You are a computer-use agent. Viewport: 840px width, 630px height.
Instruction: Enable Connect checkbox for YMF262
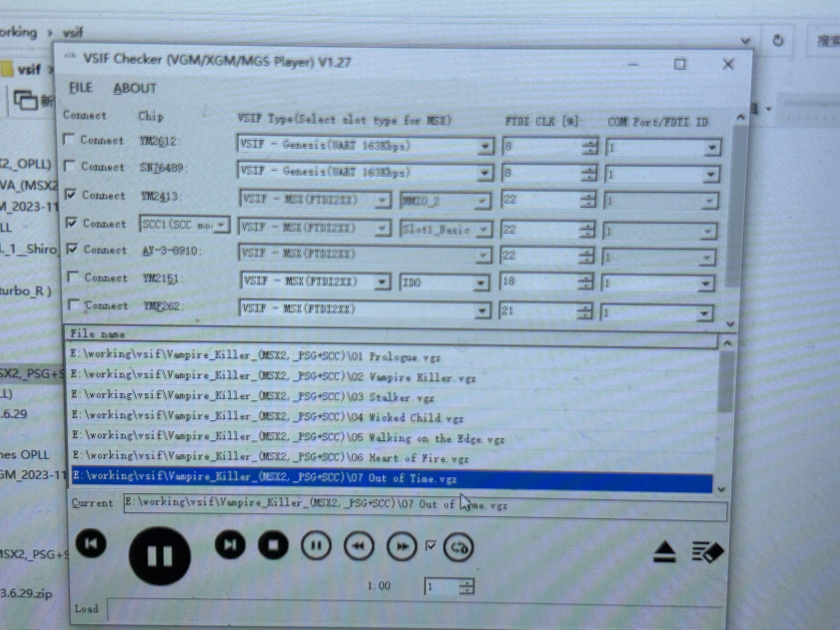pos(73,305)
